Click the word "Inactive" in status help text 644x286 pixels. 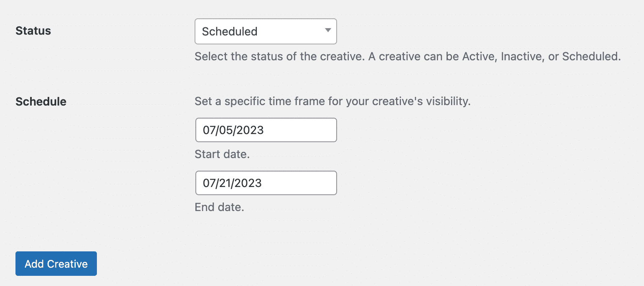523,56
